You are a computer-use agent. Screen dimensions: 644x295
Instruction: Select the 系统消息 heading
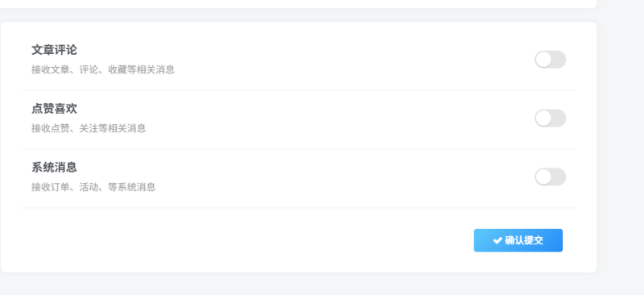pyautogui.click(x=54, y=168)
